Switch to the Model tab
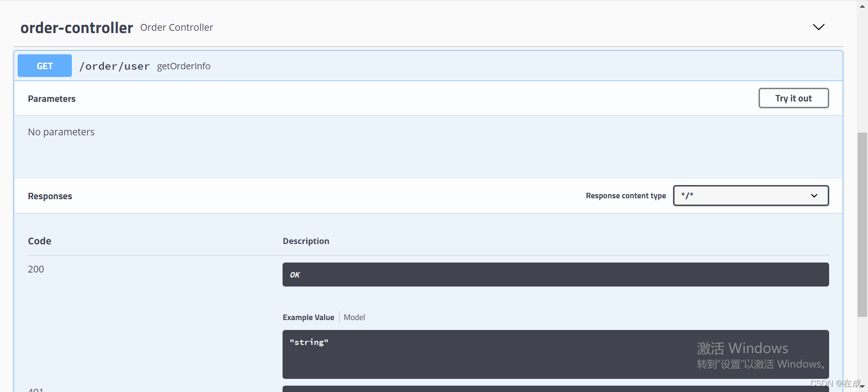868x392 pixels. click(x=354, y=317)
